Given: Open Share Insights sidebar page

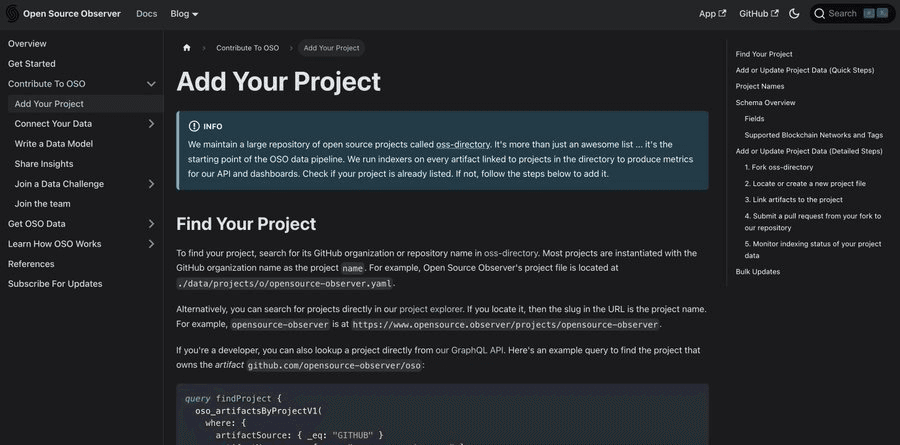Looking at the screenshot, I should click(44, 164).
